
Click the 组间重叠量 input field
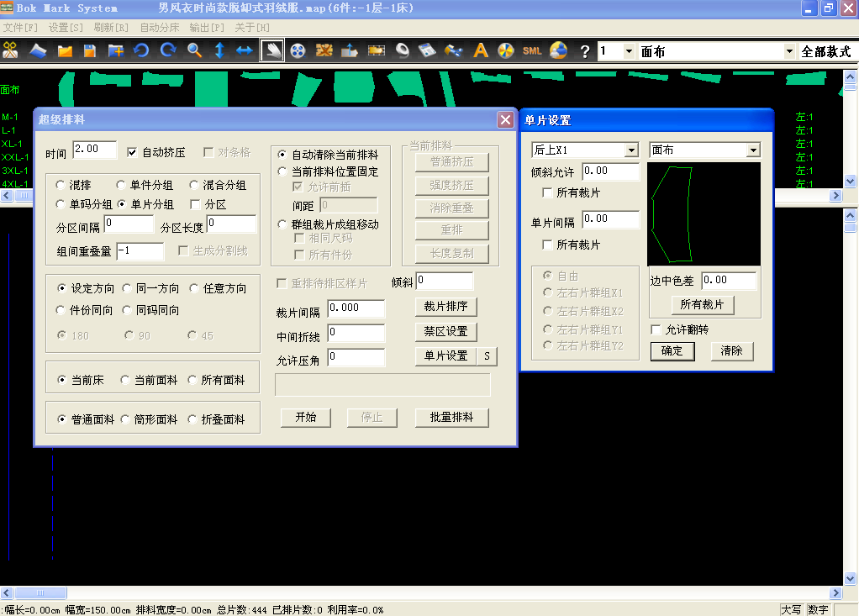[x=140, y=250]
